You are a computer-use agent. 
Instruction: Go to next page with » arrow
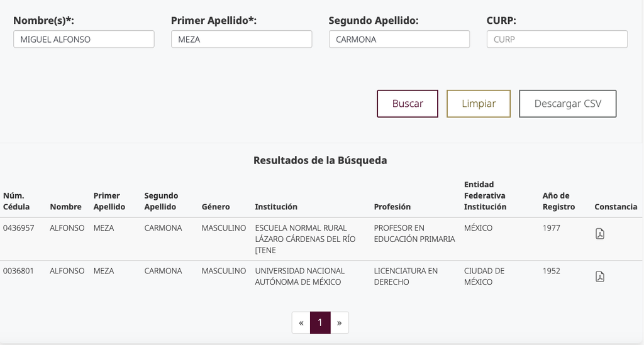(x=339, y=323)
